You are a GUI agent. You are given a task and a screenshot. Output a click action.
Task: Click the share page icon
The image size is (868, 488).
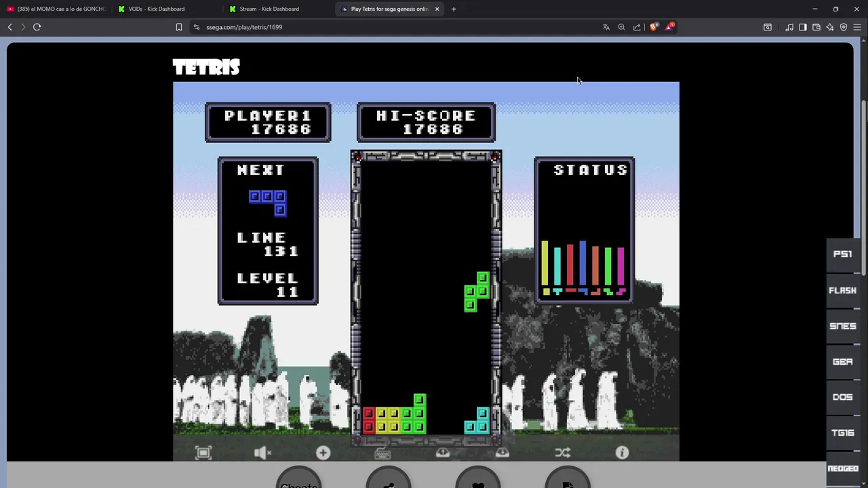coord(637,27)
